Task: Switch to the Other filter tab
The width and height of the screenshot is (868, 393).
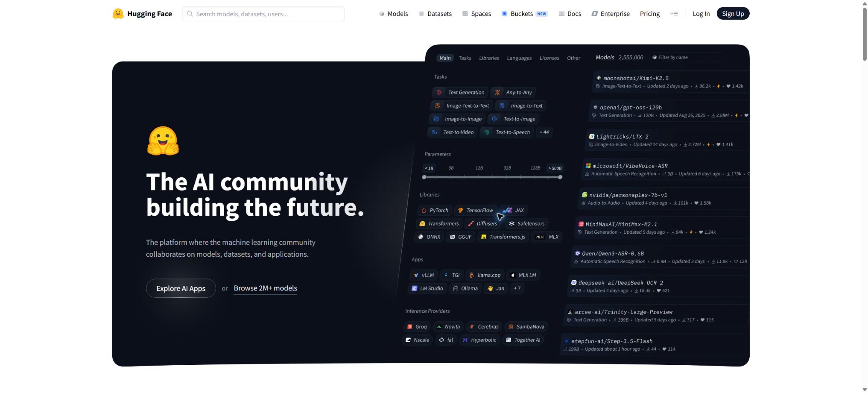Action: tap(573, 58)
